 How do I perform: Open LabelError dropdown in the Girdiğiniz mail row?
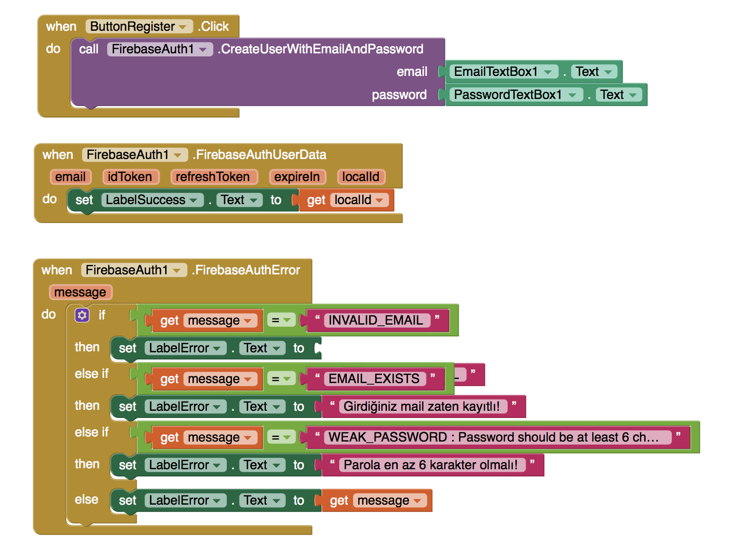pos(185,407)
